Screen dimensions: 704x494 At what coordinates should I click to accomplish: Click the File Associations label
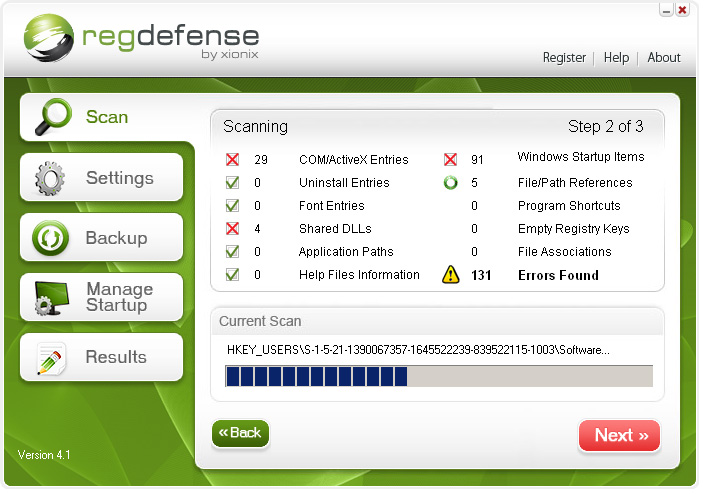564,251
